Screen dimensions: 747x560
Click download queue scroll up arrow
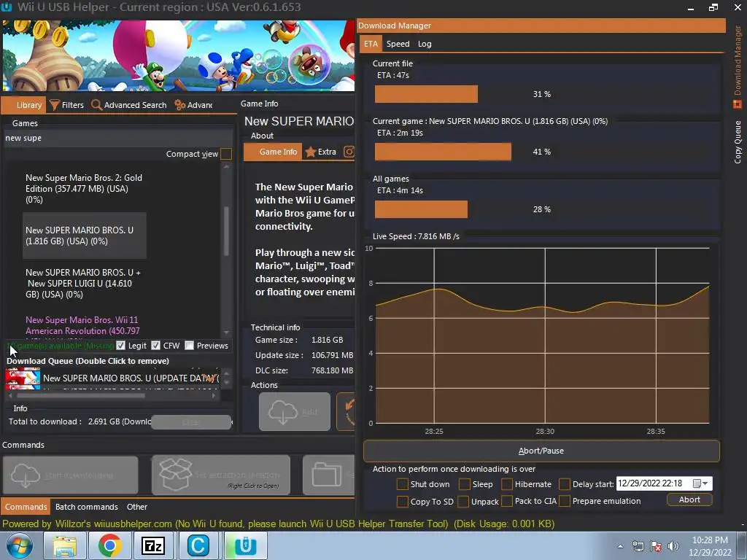coord(227,373)
